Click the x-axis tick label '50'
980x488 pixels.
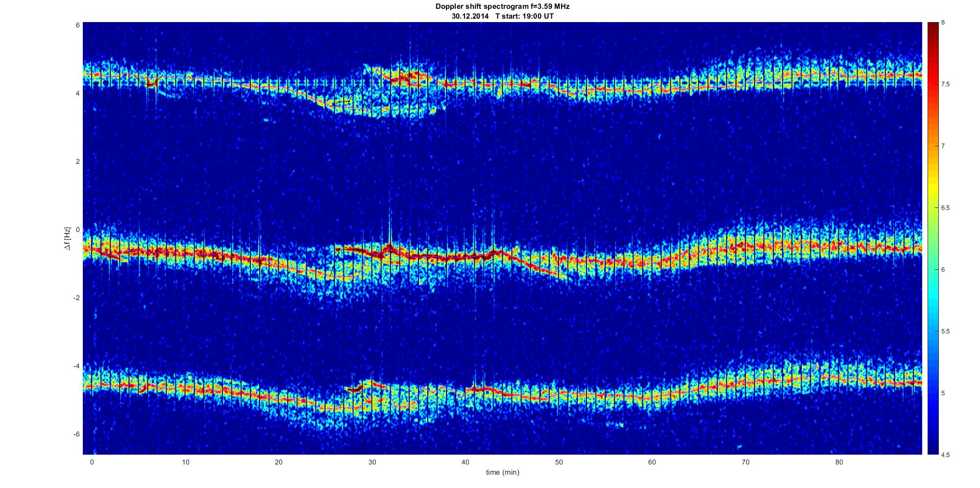coord(559,462)
